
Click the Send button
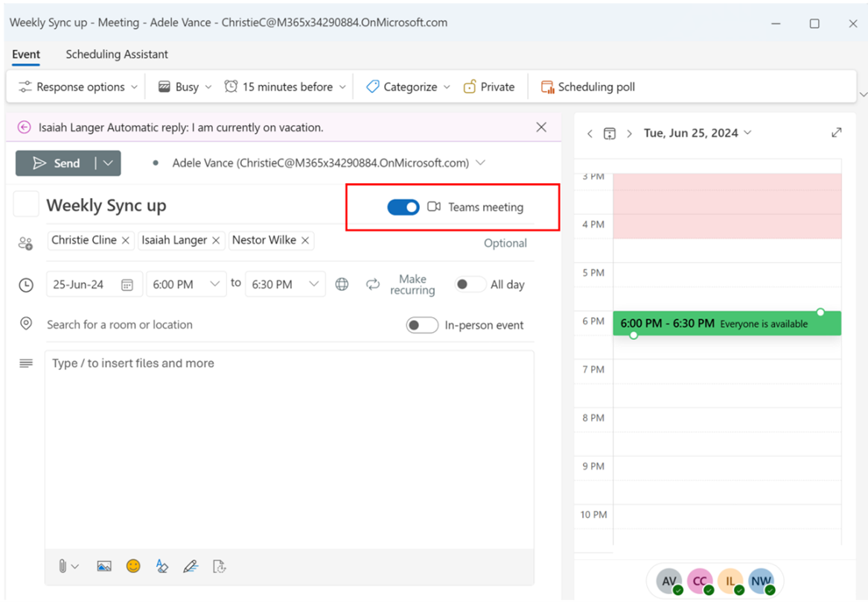pos(58,163)
